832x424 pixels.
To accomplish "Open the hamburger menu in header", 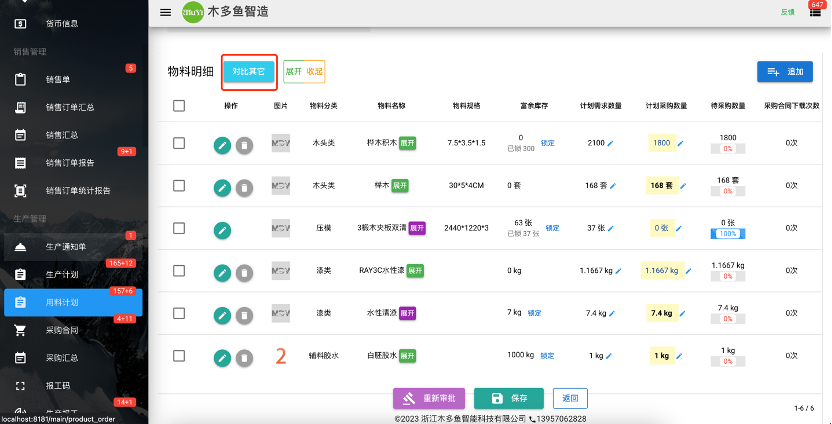I will (x=166, y=13).
